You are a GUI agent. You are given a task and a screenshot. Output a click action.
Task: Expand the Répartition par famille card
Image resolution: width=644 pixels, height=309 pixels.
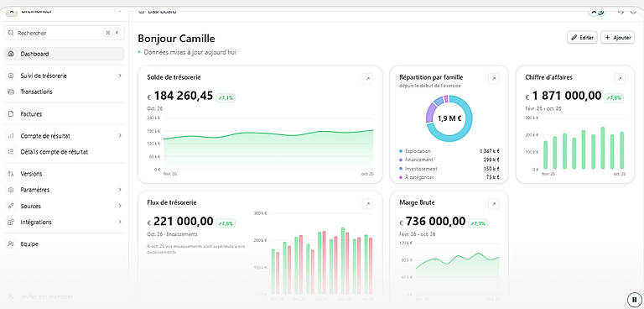494,78
